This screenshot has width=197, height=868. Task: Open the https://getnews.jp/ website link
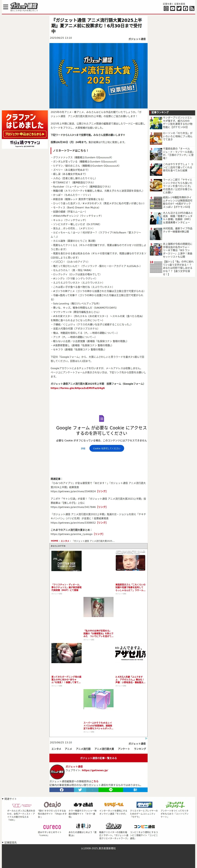coord(95,770)
